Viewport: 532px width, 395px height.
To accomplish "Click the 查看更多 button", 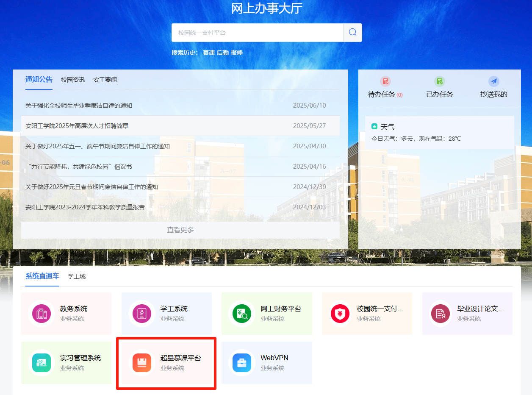I will point(180,230).
